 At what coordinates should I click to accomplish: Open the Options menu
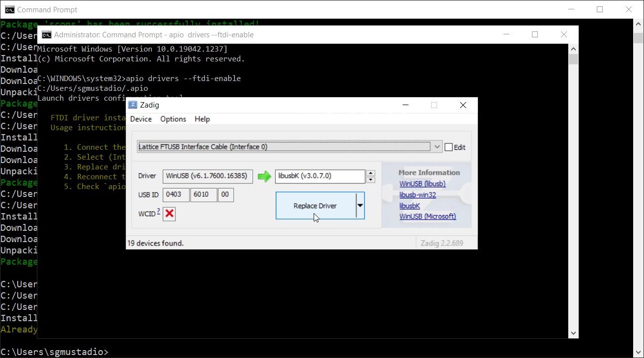pyautogui.click(x=173, y=119)
